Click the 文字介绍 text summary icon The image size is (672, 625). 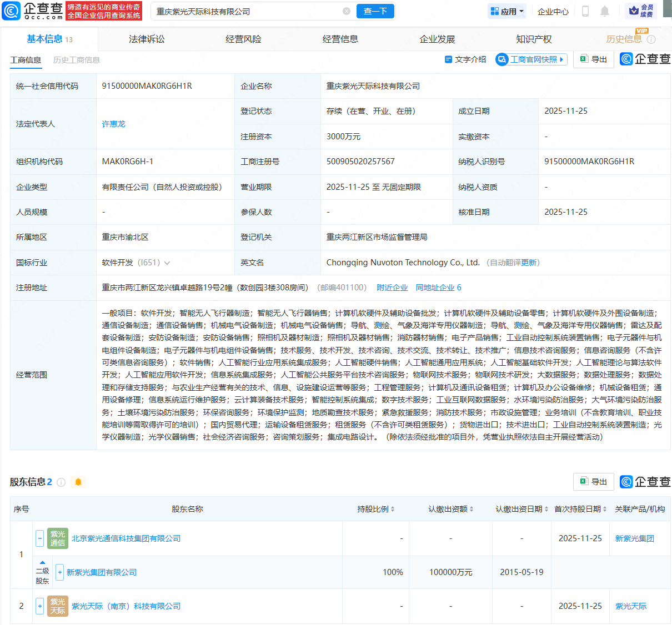tap(465, 59)
